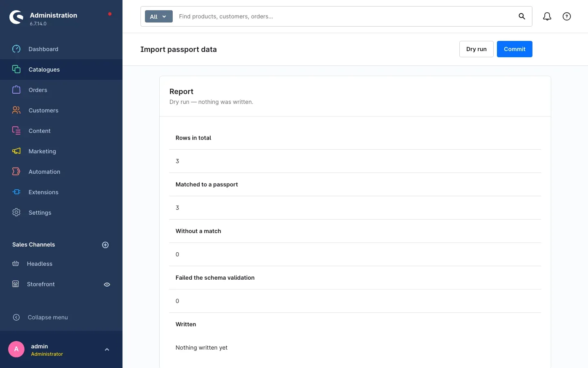
Task: Click the Catalogues icon in sidebar
Action: pyautogui.click(x=16, y=70)
